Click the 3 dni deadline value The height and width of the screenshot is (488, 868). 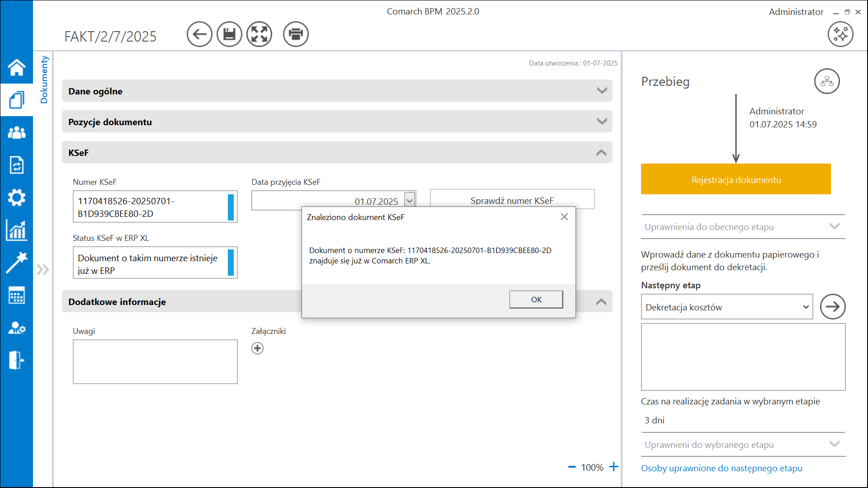pos(654,420)
